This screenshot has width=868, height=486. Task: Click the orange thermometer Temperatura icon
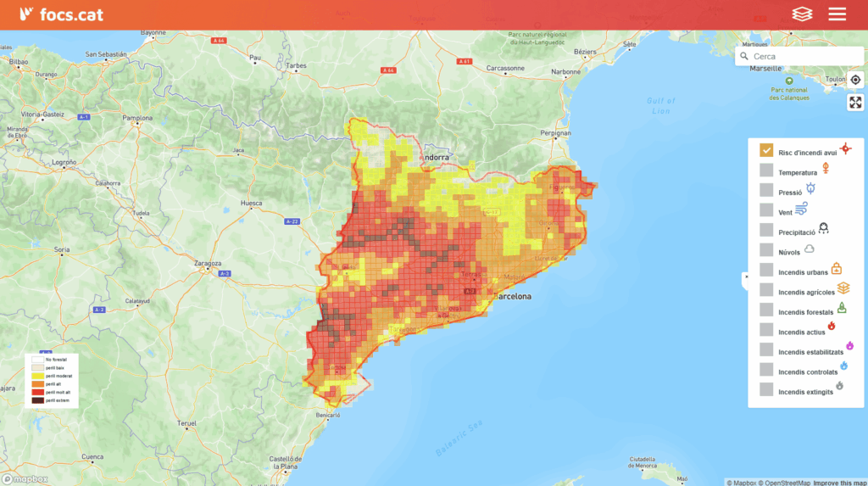tap(826, 168)
